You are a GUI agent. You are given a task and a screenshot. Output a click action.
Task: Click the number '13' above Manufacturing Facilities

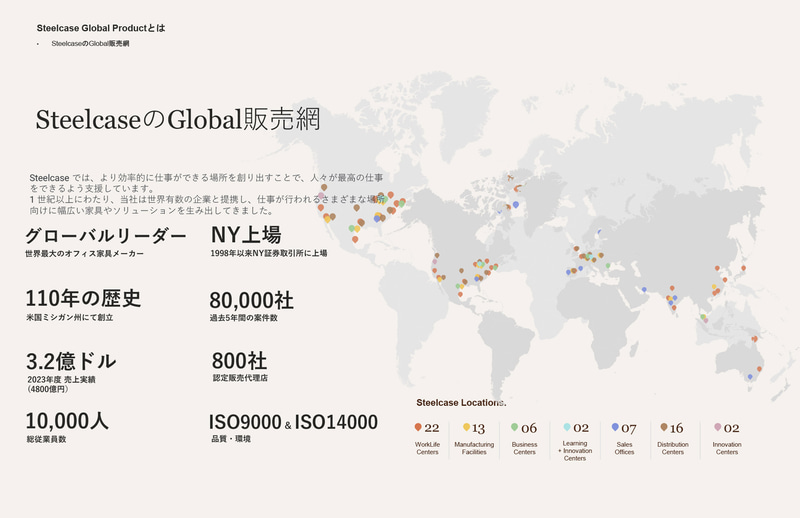[478, 428]
